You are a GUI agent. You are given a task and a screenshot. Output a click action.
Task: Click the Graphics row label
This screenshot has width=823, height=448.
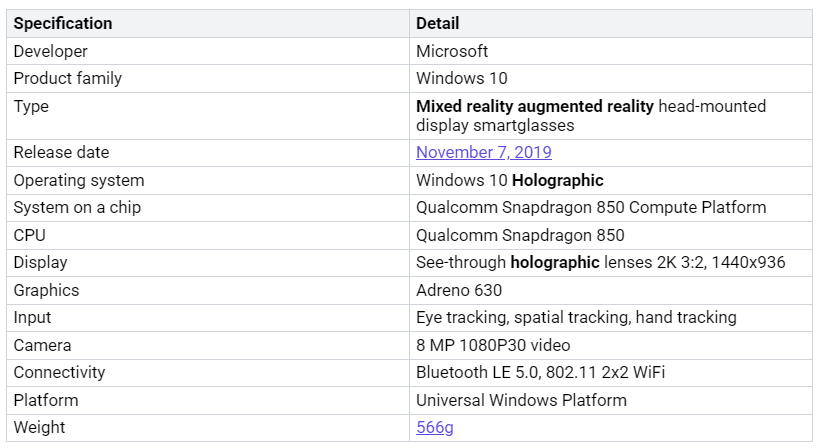(46, 290)
